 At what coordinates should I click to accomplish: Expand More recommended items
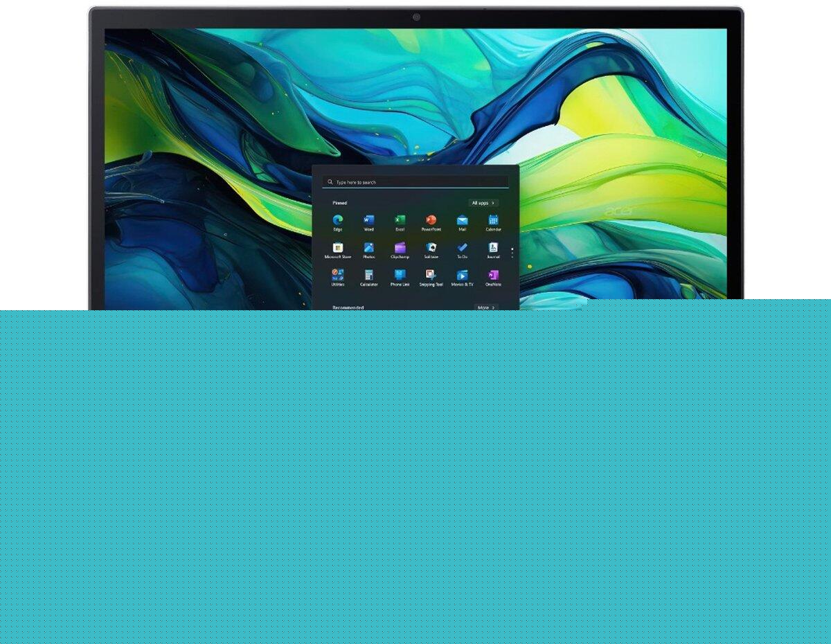[x=485, y=307]
